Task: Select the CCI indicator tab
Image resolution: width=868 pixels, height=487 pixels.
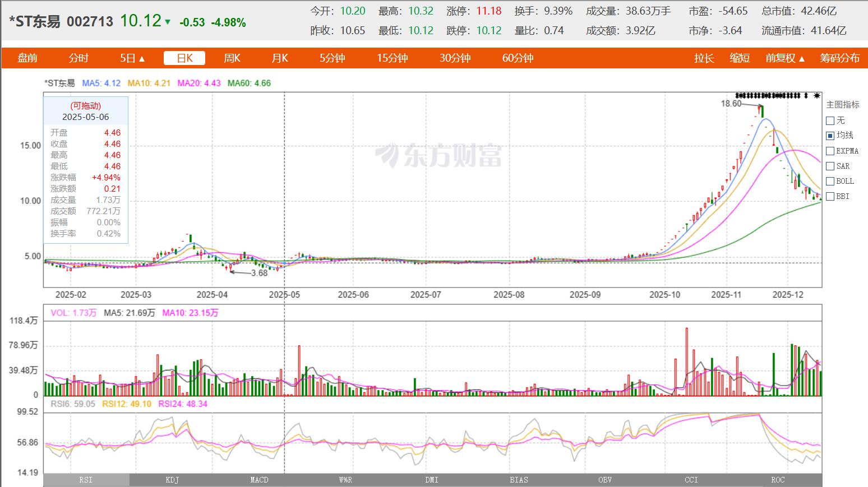Action: [x=691, y=480]
